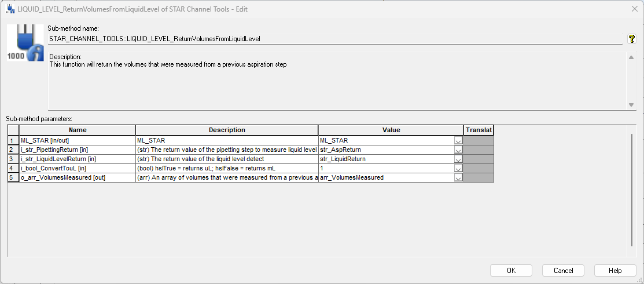Select the i_str_LiquidLevelReturn name cell
This screenshot has height=284, width=644.
[77, 159]
